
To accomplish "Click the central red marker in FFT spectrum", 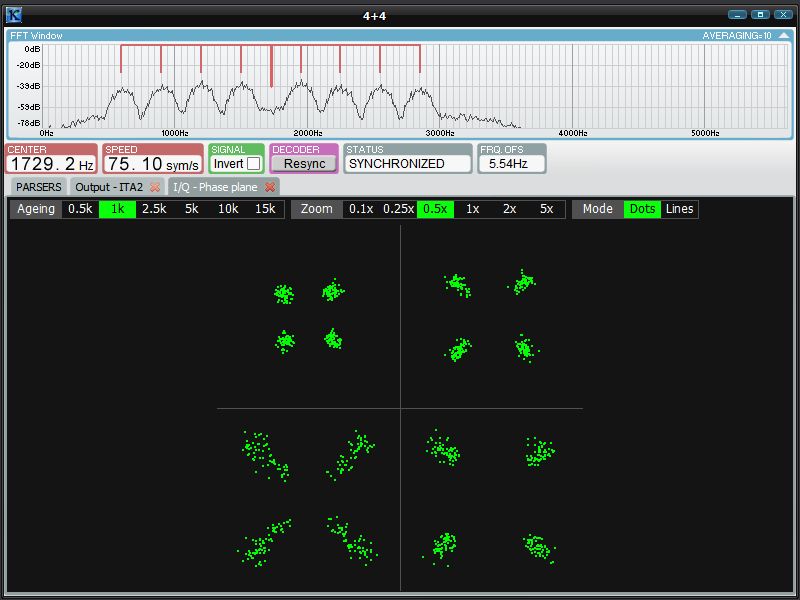I will pos(271,65).
